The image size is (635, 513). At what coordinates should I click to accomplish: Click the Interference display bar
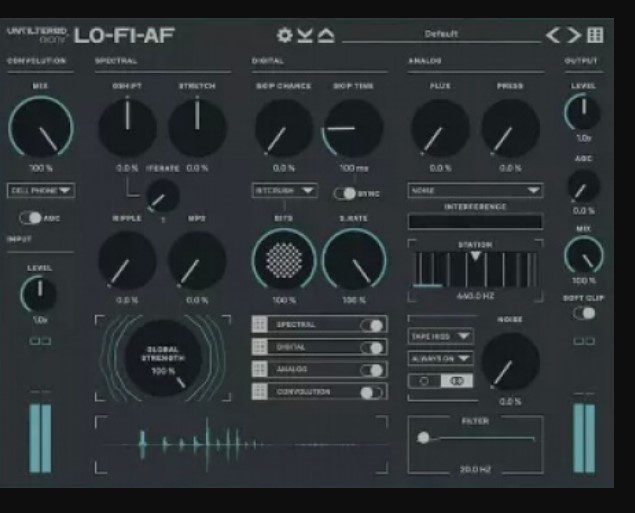coord(475,222)
